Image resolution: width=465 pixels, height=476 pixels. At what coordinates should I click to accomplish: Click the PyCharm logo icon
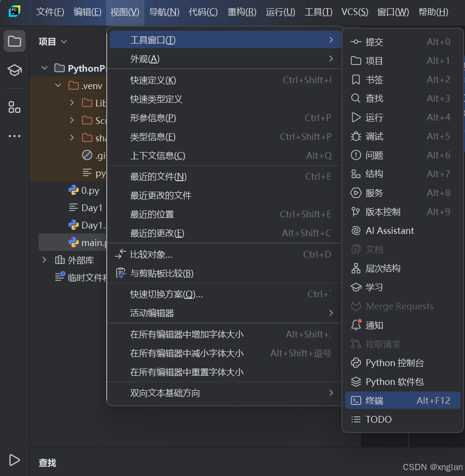[14, 12]
